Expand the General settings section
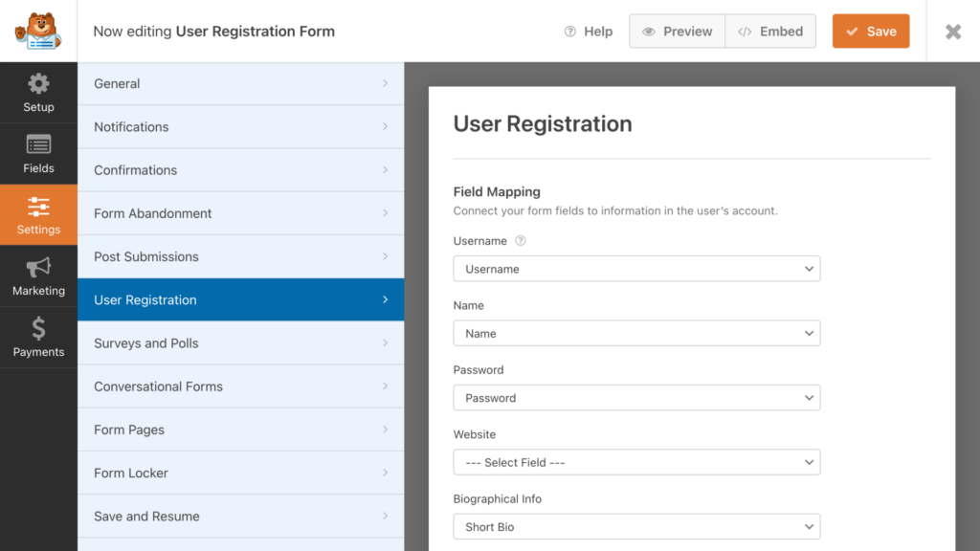The height and width of the screenshot is (551, 980). [x=240, y=83]
